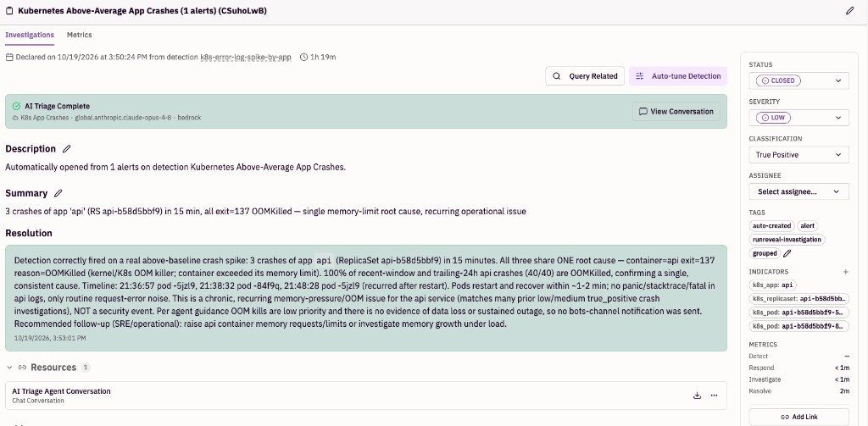Viewport: 868px width, 426px height.
Task: Open the AI Triage Agent Conversation resource
Action: 365,396
